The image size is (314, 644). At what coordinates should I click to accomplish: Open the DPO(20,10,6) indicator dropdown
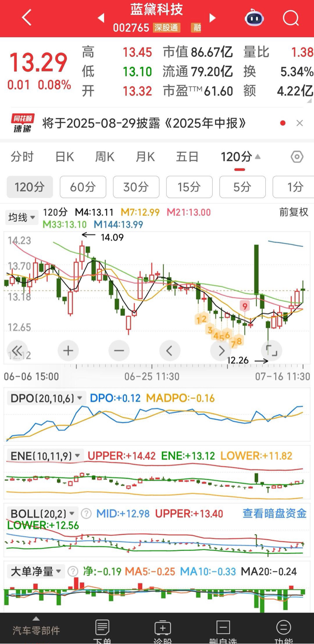[47, 398]
